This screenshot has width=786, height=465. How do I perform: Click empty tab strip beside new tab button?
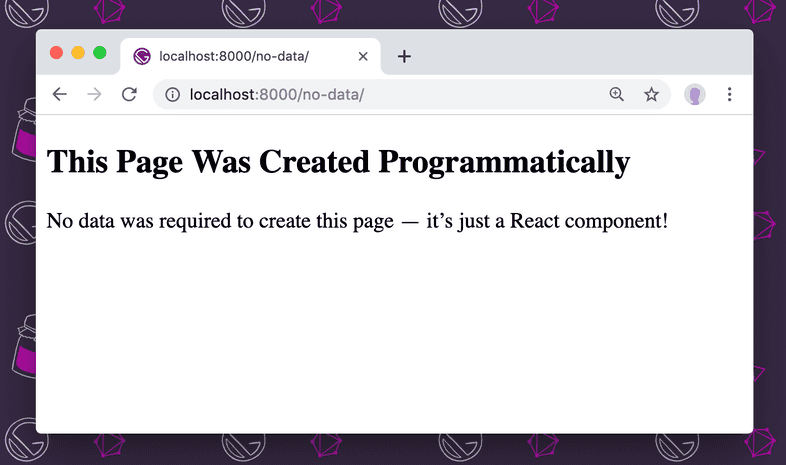[x=580, y=54]
